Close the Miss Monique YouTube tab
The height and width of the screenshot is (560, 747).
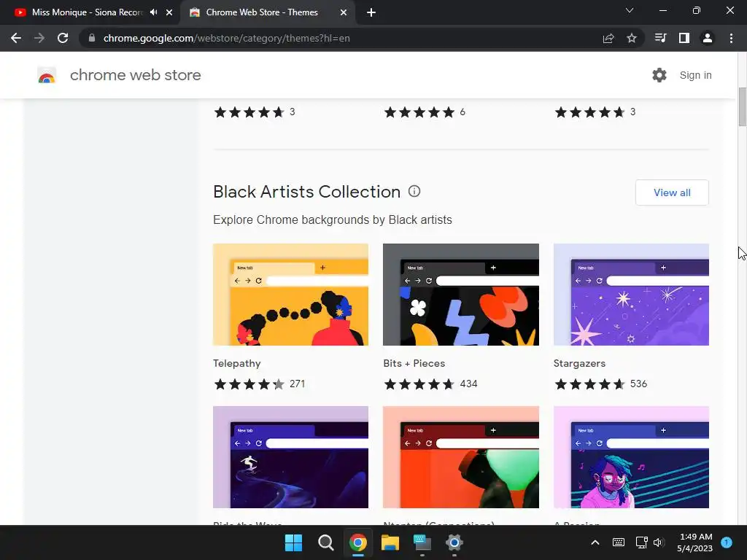169,12
